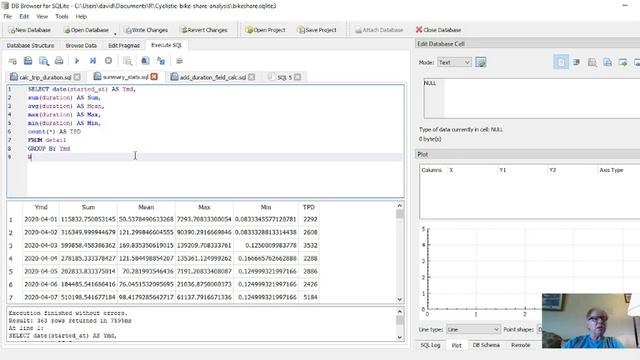Click the import from file cell icon
The height and width of the screenshot is (360, 640).
click(607, 62)
